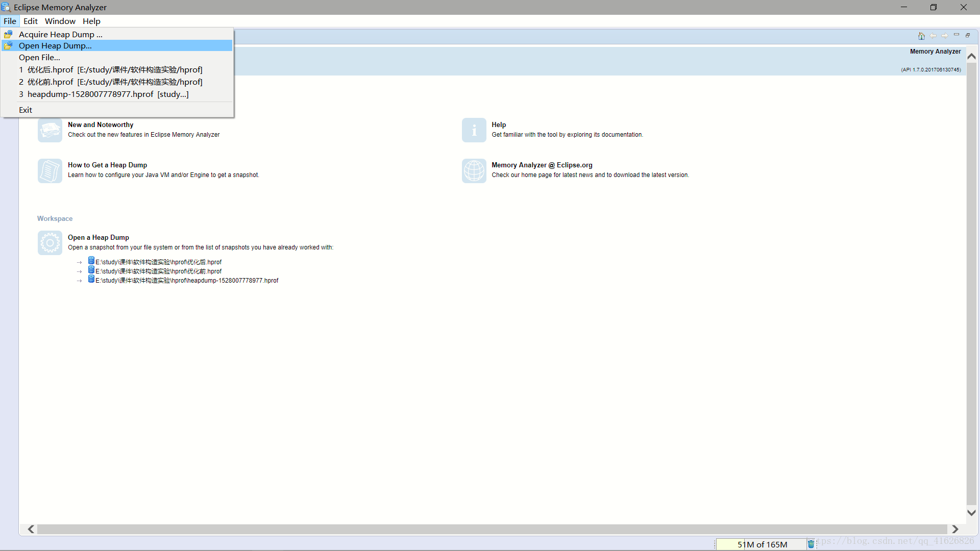Click database icon beside 优化后.hprof
This screenshot has height=551, width=980.
91,261
